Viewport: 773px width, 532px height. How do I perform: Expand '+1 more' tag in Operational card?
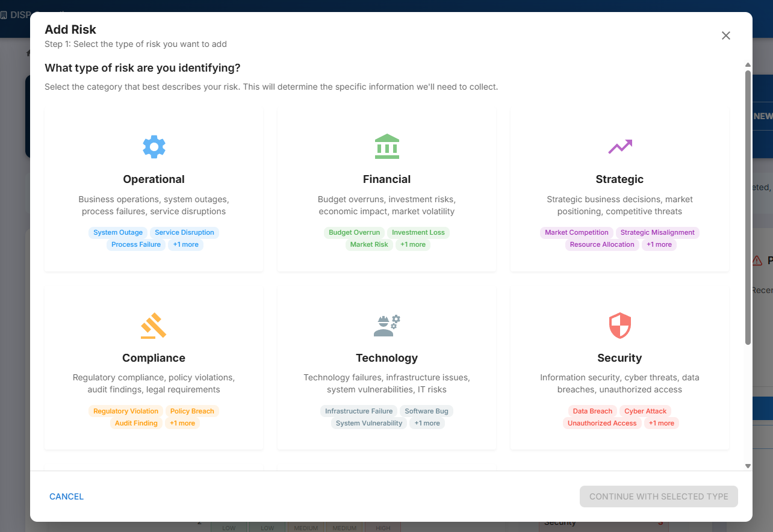[185, 245]
